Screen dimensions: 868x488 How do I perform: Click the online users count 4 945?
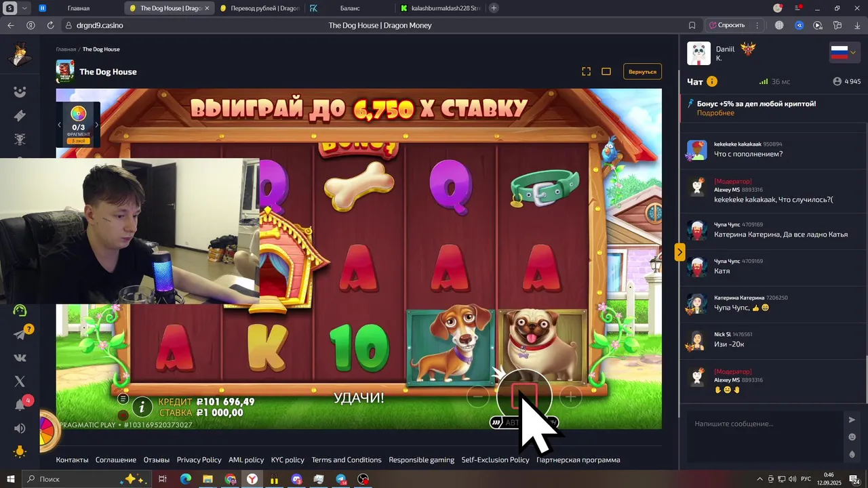click(847, 81)
